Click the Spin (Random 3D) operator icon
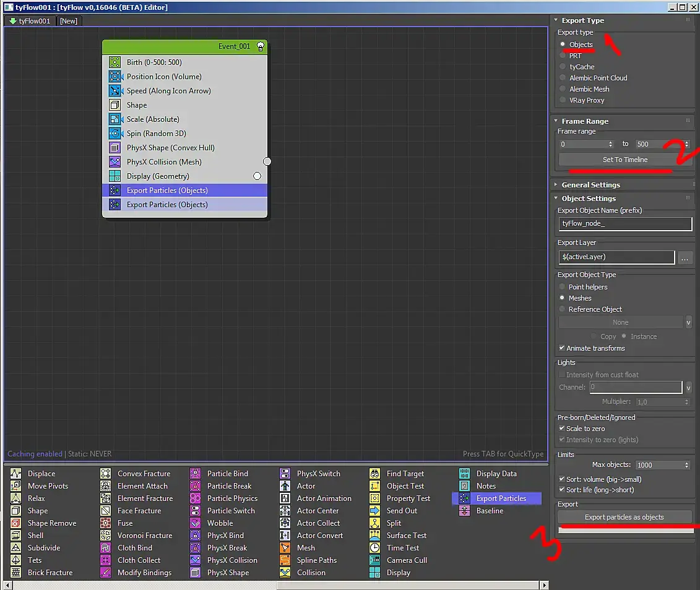The width and height of the screenshot is (700, 590). [115, 134]
